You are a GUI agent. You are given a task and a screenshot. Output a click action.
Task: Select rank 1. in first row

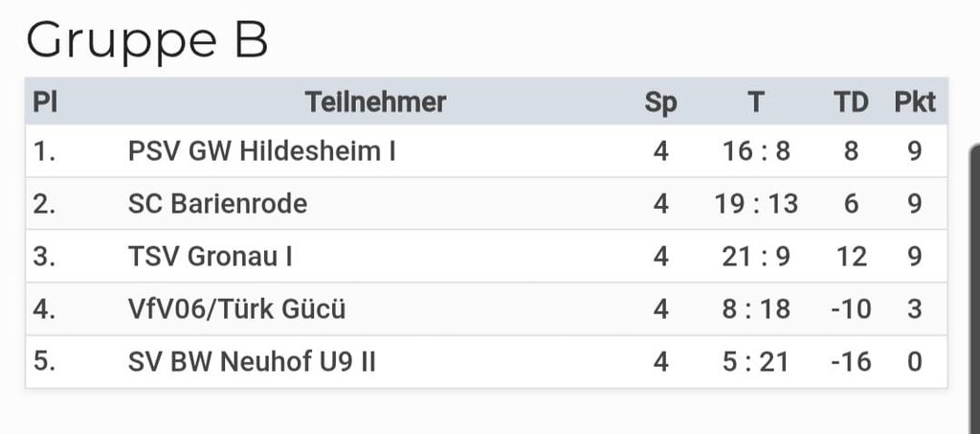44,151
